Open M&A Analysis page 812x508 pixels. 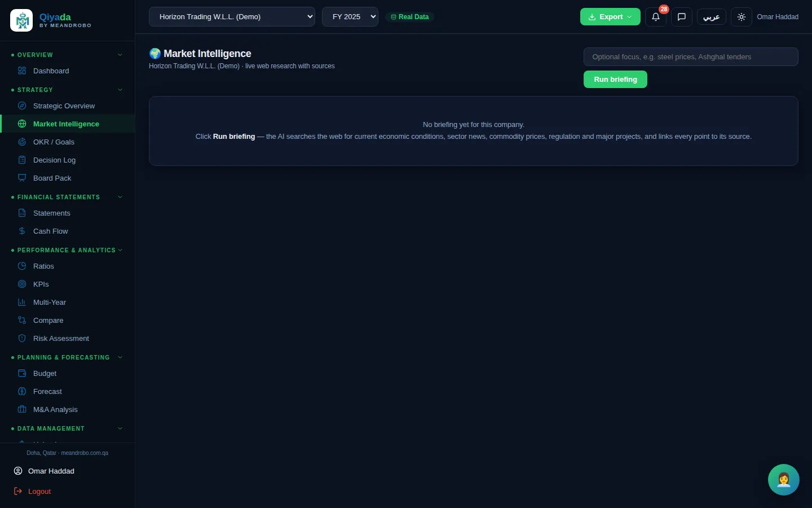tap(68, 409)
